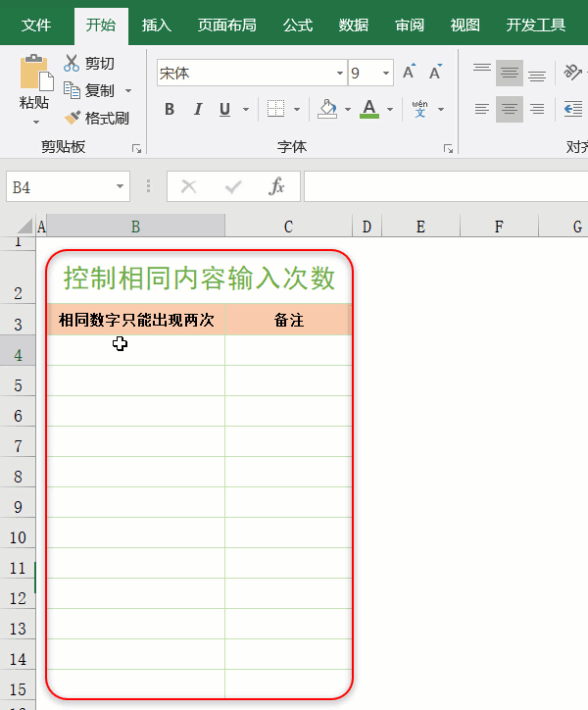Open phonetic guide wén icon
Image resolution: width=588 pixels, height=710 pixels.
point(419,109)
